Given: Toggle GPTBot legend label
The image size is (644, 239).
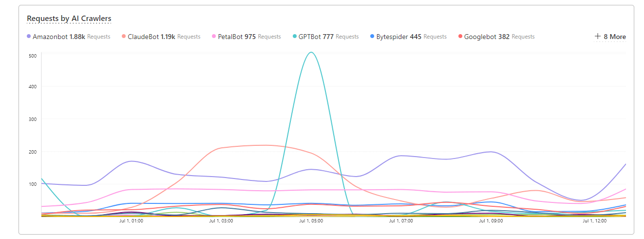Looking at the screenshot, I should 309,37.
